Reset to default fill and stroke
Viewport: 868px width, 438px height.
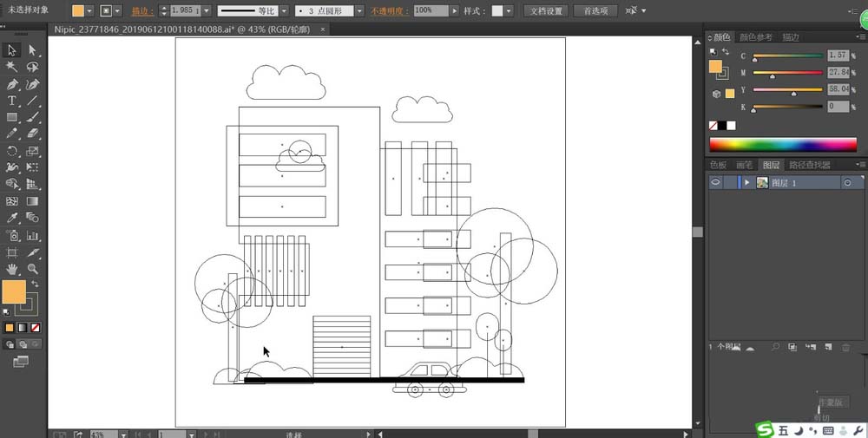(6, 312)
